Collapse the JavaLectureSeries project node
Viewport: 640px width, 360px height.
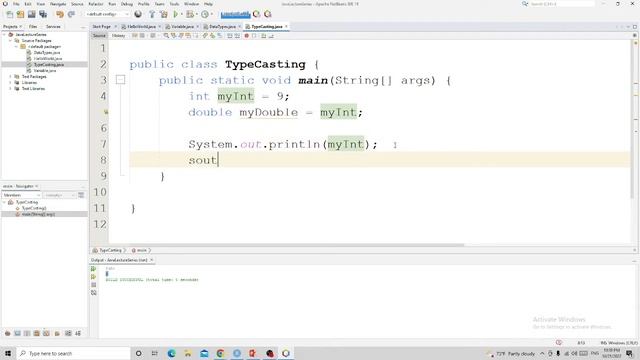[5, 35]
